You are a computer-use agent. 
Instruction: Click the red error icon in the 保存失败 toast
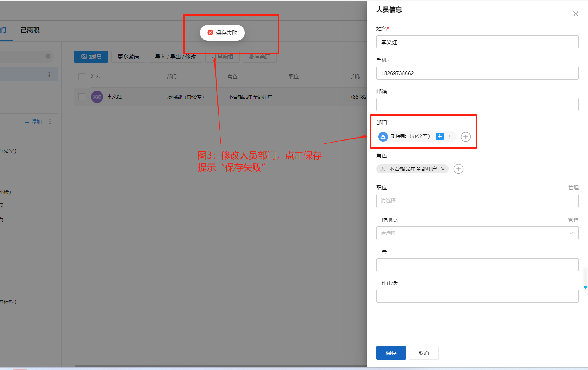pos(210,33)
